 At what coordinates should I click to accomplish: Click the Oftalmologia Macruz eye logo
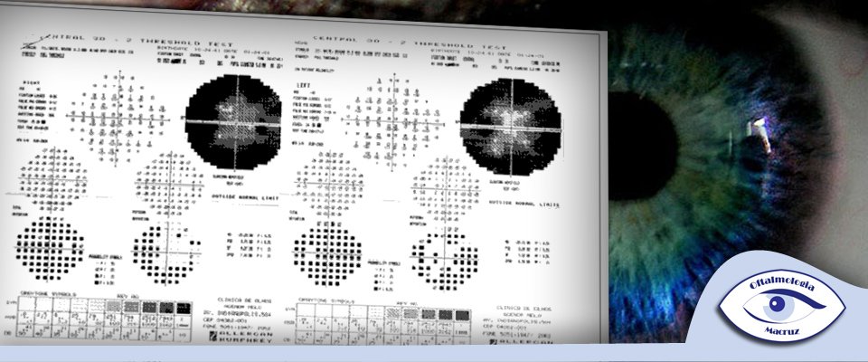tap(781, 303)
